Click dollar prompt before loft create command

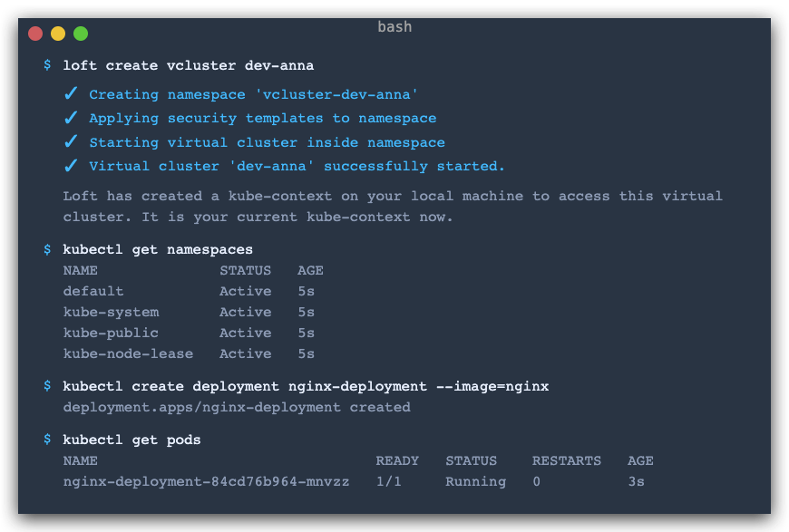(47, 65)
